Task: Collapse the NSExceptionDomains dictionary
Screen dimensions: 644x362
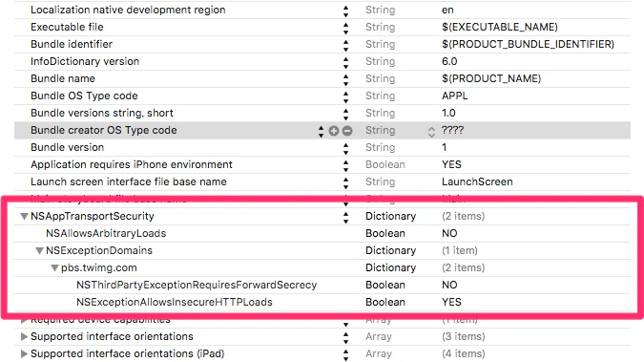Action: click(x=39, y=250)
